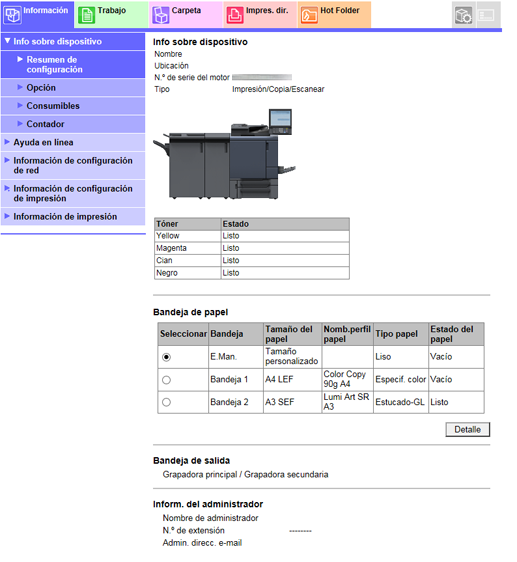
Task: Click the arrow beside Opción
Action: [x=20, y=87]
